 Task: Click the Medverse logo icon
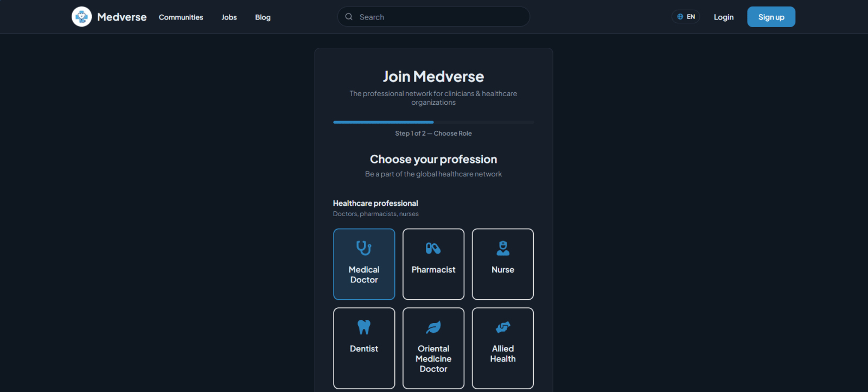(x=81, y=17)
